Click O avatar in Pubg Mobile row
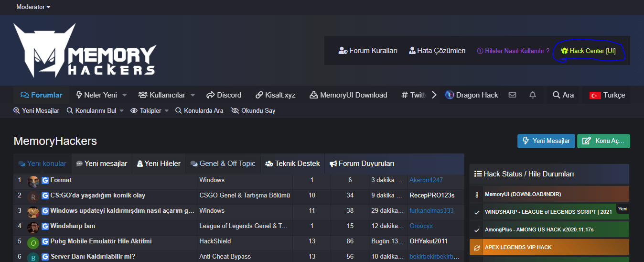Image resolution: width=644 pixels, height=262 pixels. [x=33, y=243]
